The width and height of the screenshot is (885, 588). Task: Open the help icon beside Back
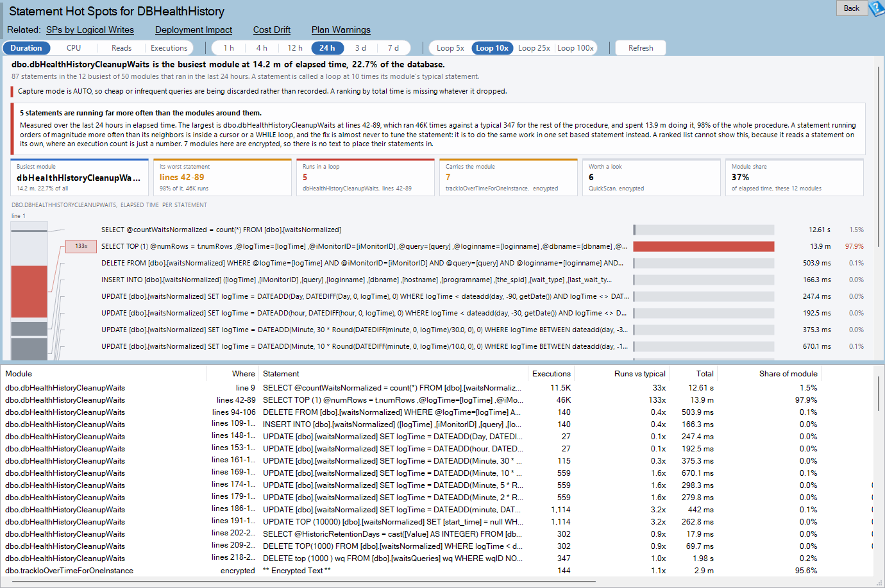pyautogui.click(x=877, y=8)
